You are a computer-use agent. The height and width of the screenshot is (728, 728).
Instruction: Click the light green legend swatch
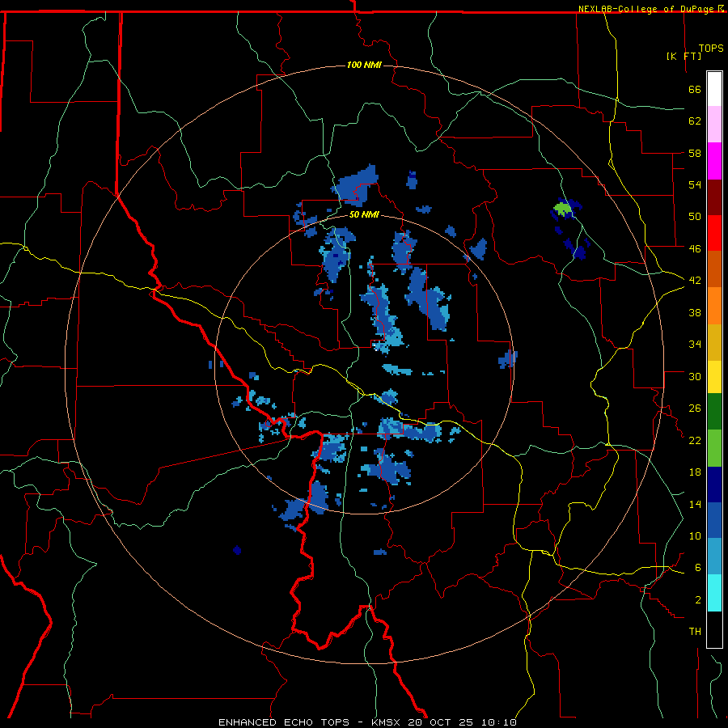(714, 448)
